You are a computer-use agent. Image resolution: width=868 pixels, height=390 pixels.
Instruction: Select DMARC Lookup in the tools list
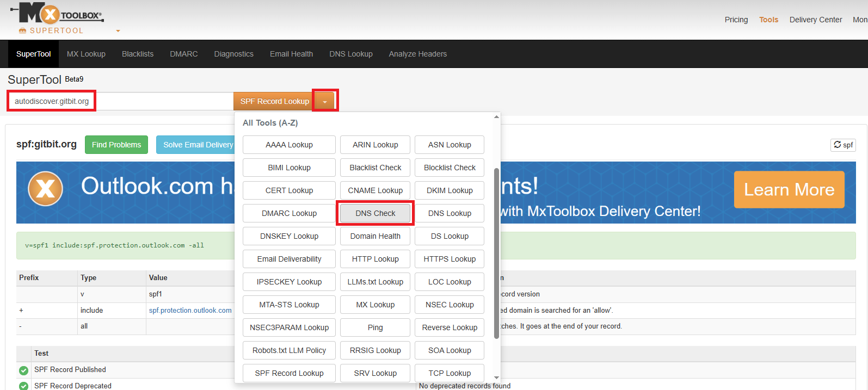point(289,213)
